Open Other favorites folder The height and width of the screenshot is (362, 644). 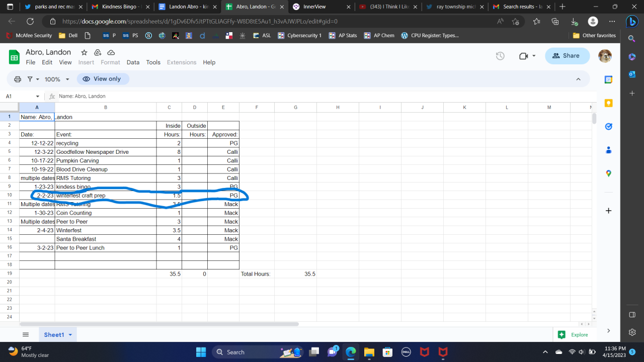[x=594, y=36]
